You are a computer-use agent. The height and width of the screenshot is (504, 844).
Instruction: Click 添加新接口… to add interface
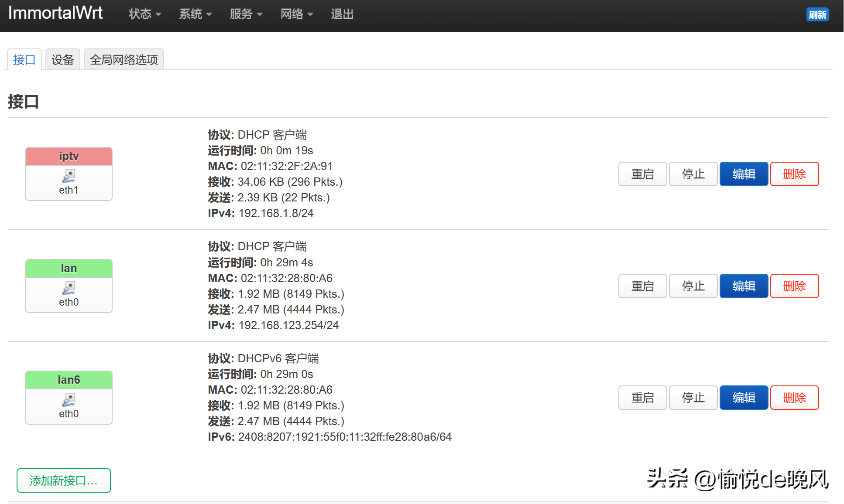pyautogui.click(x=64, y=480)
